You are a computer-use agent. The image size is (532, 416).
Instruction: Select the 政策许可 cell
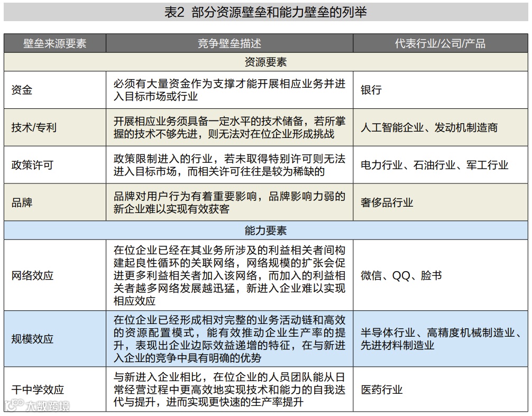pos(55,165)
